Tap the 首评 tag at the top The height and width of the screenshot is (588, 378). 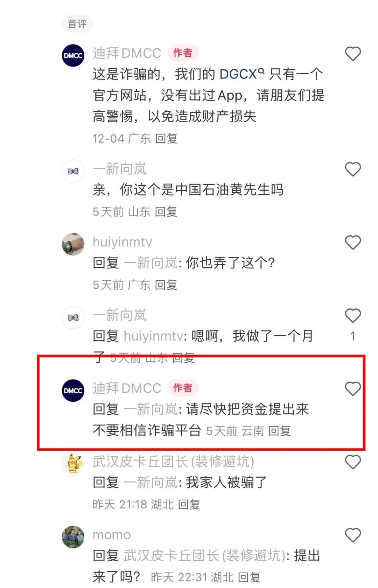77,24
